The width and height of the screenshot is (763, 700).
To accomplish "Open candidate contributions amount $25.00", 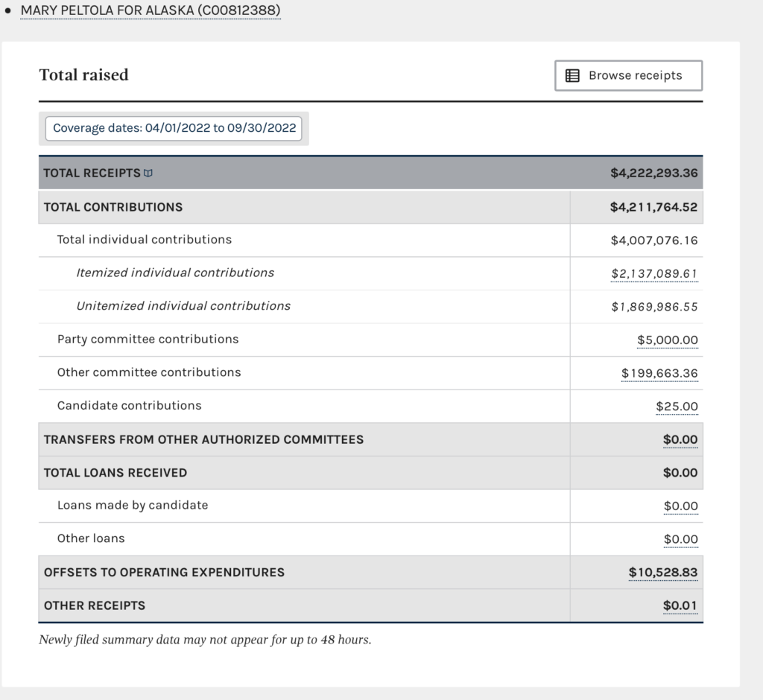I will (677, 406).
